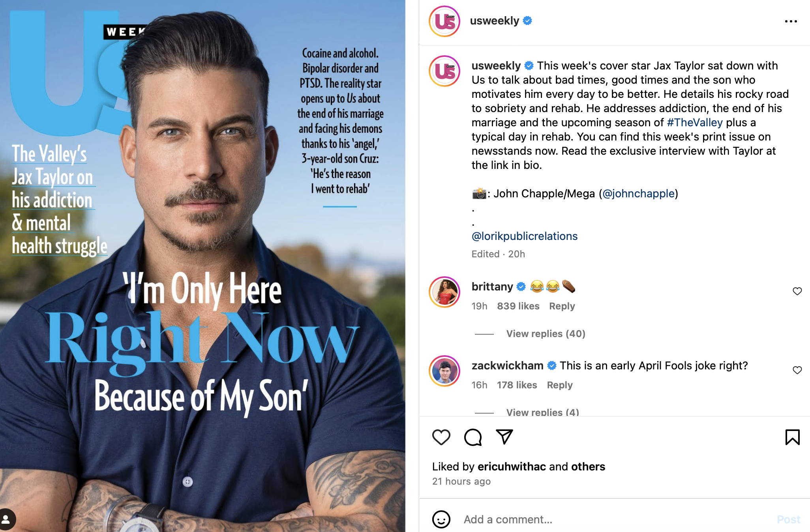Share the post via paper plane icon
Viewport: 810px width, 532px height.
pyautogui.click(x=504, y=437)
